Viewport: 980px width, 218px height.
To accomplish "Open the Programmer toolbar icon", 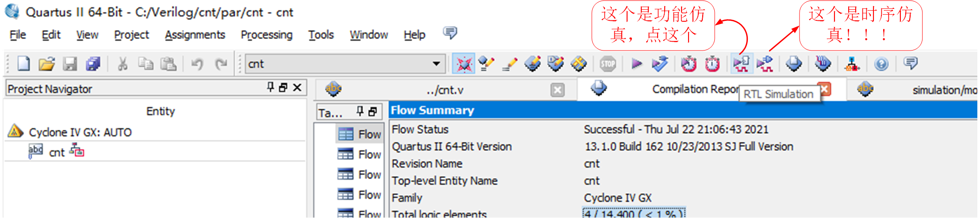I will coord(823,64).
